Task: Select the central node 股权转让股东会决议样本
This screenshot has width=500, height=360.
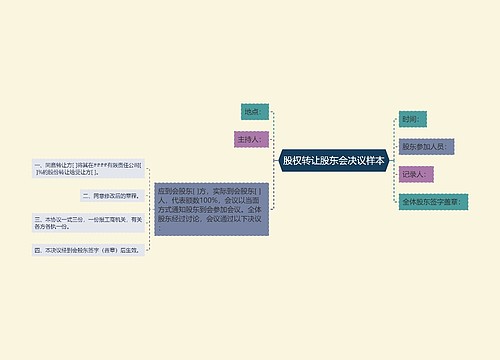Action: click(x=334, y=160)
